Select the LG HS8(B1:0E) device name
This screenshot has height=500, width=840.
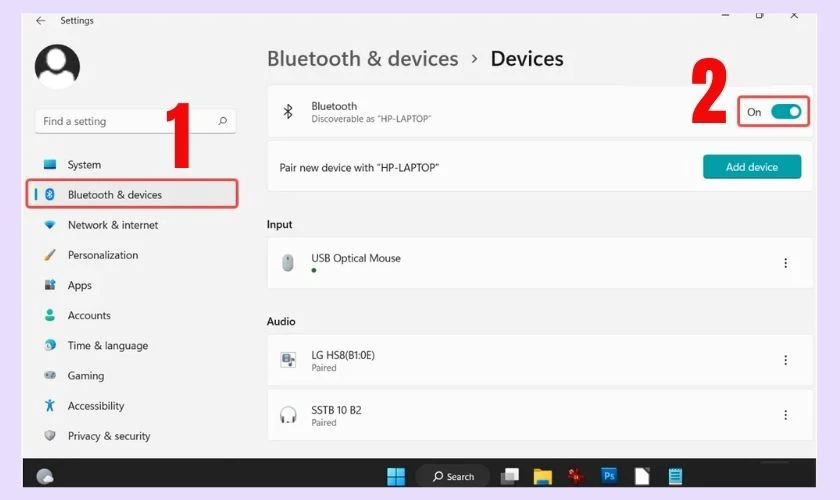point(343,355)
